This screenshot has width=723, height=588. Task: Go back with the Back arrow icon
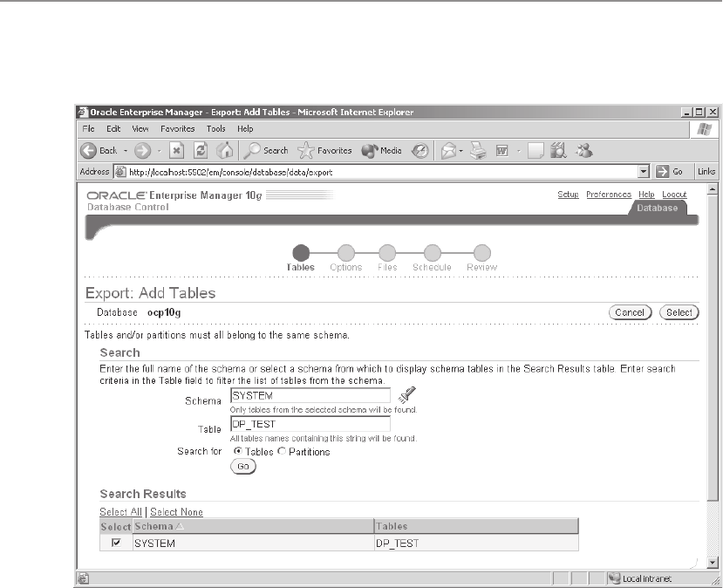88,150
